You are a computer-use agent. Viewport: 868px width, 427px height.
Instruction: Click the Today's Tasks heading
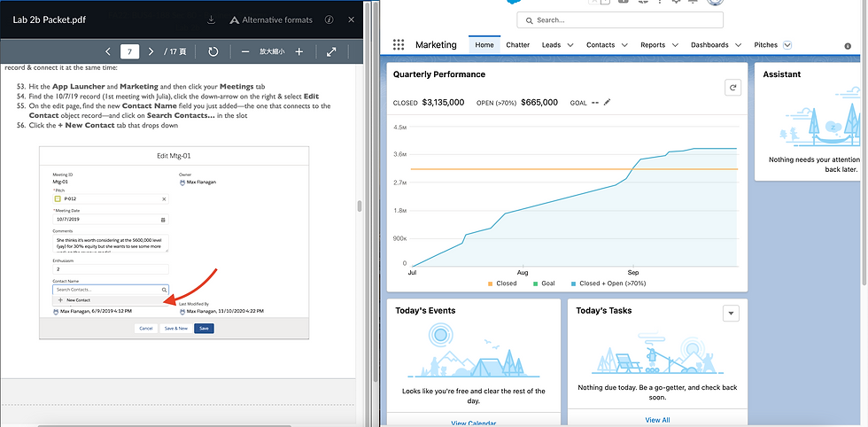604,311
